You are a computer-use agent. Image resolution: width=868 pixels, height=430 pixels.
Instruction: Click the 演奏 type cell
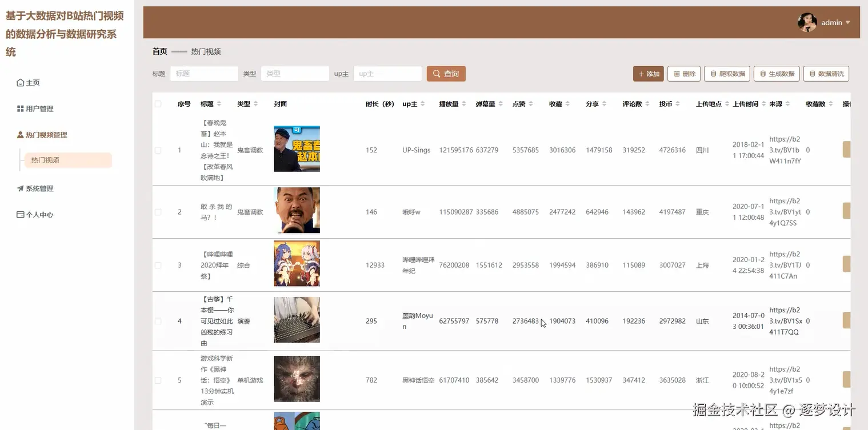click(243, 321)
